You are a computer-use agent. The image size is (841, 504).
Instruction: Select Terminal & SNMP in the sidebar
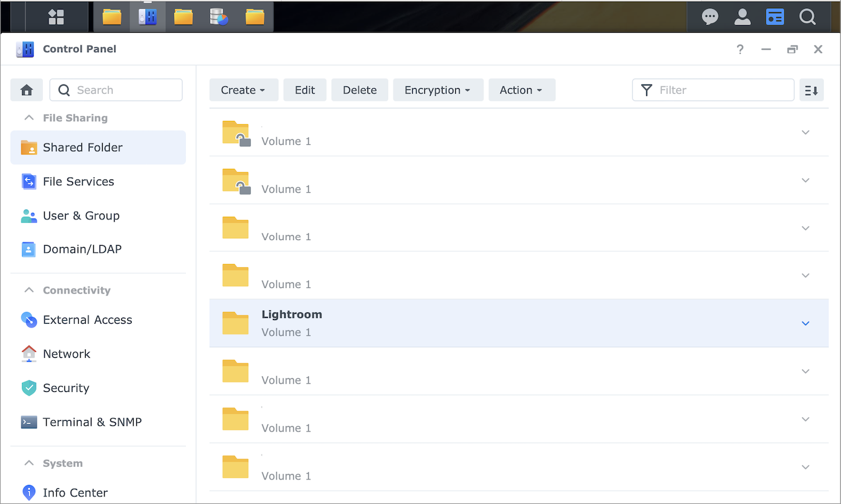[x=91, y=422]
